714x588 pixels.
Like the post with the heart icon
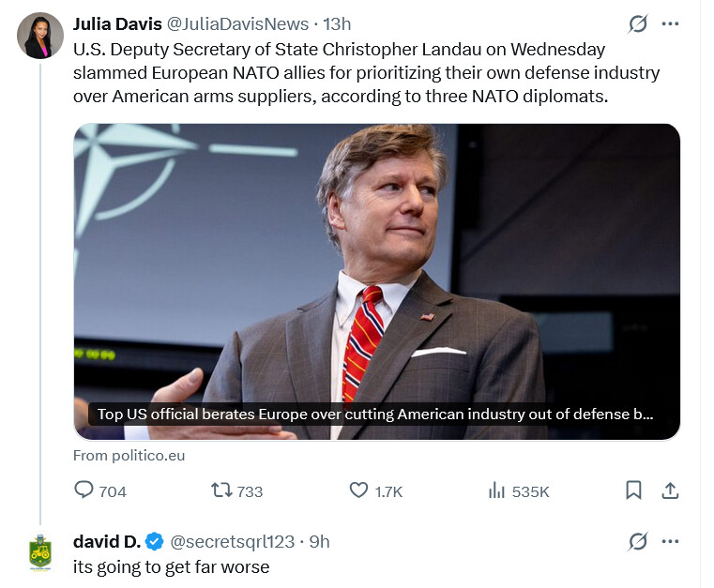pos(358,490)
